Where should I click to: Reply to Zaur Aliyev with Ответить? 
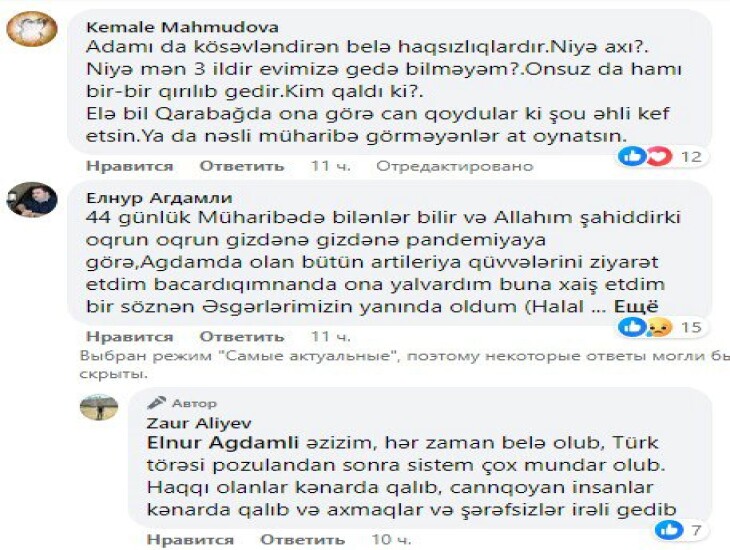click(x=303, y=540)
